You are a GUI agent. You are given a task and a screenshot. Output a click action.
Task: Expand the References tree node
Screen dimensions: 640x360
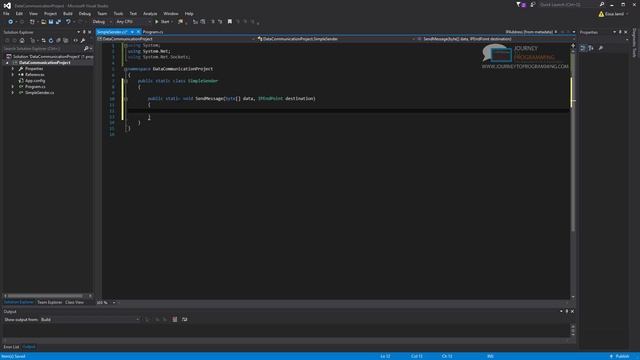tap(13, 75)
